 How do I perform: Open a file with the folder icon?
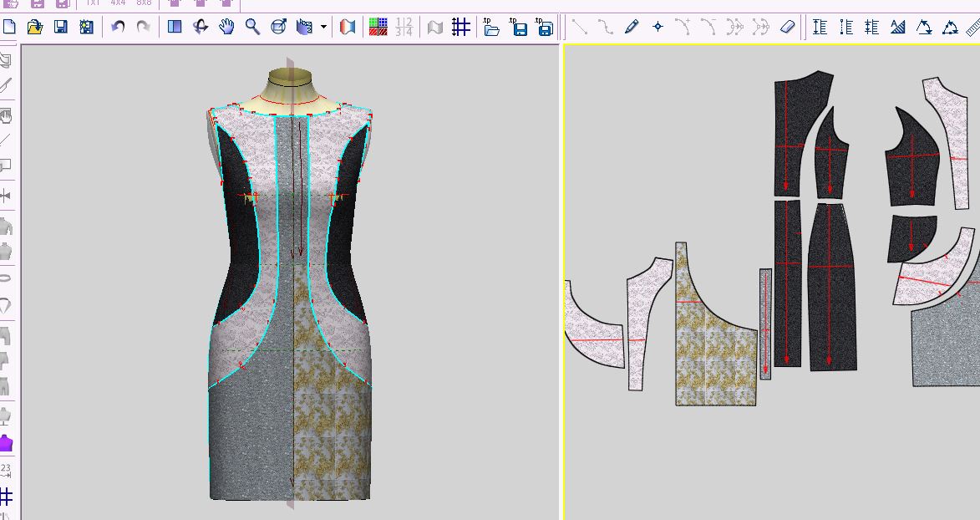tap(34, 27)
